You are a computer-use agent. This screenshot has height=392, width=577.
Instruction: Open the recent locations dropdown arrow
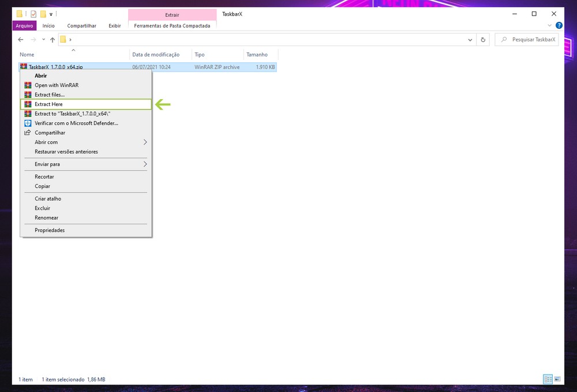click(43, 40)
